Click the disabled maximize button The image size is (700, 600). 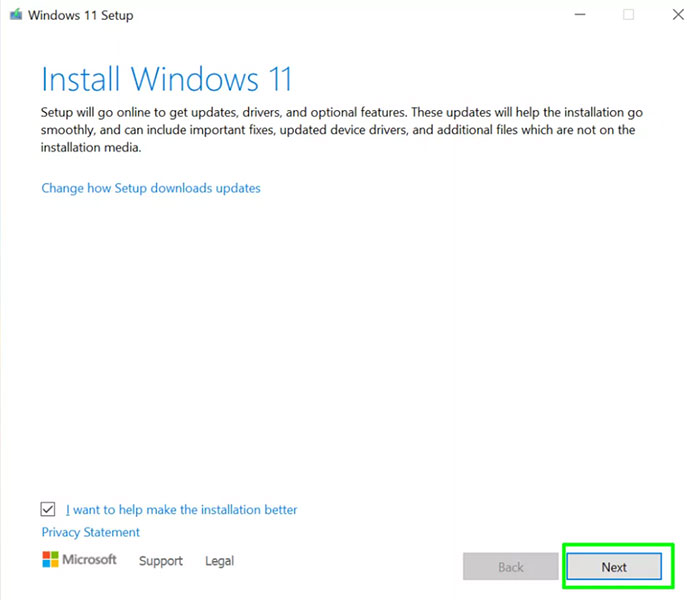pyautogui.click(x=629, y=15)
